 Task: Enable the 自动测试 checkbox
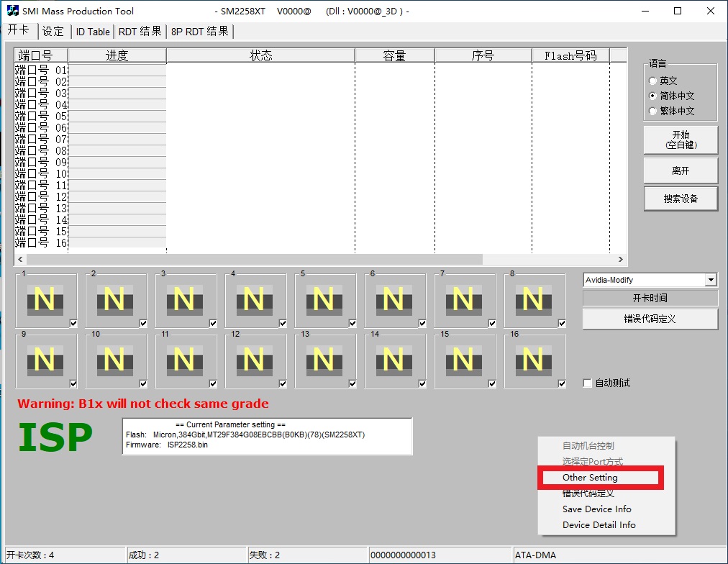(588, 383)
